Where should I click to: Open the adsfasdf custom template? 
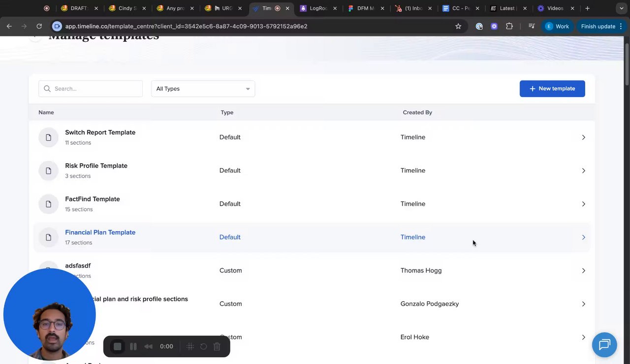[x=78, y=266]
